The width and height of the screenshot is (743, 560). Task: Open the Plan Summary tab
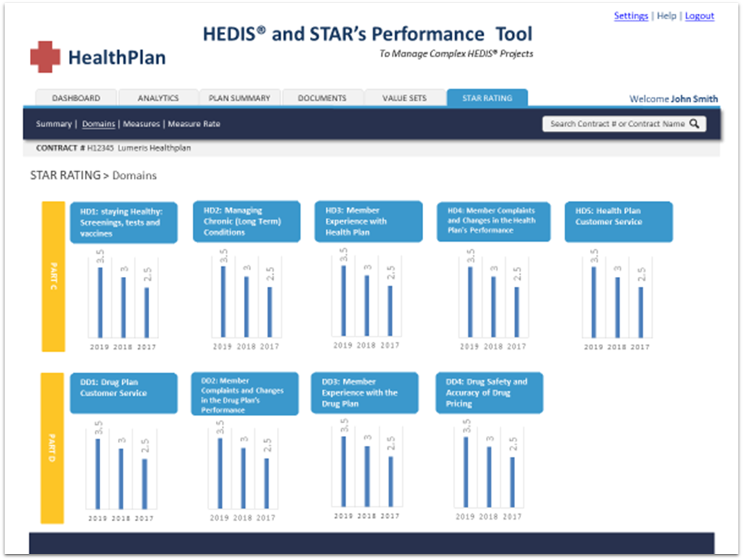click(x=240, y=98)
